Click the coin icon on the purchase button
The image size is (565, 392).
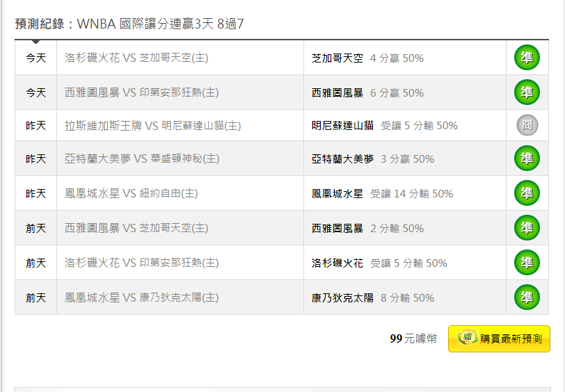click(x=468, y=337)
